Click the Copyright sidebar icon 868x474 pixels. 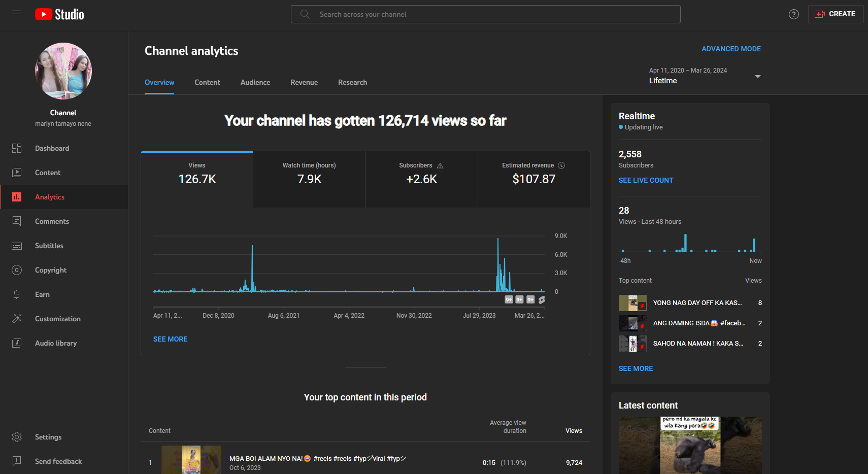[17, 270]
